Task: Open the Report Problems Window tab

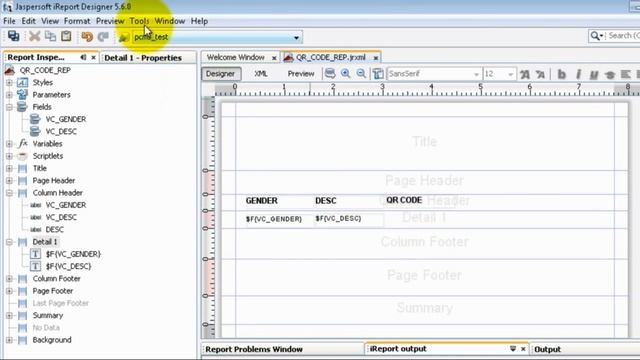Action: pyautogui.click(x=254, y=349)
